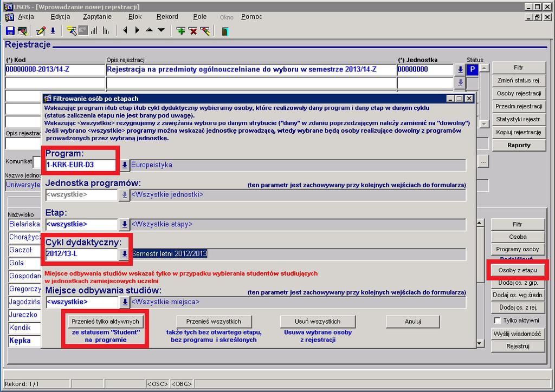Click Wyślij wiadomość button

[518, 334]
